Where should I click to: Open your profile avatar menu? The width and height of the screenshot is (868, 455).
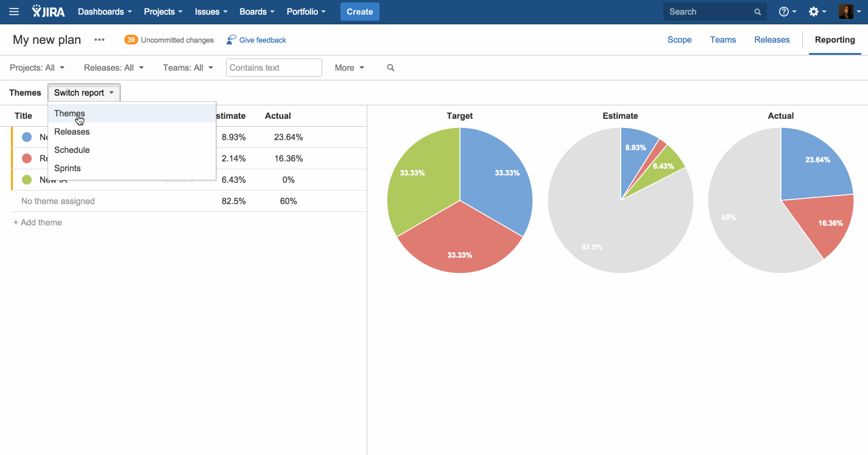[847, 11]
